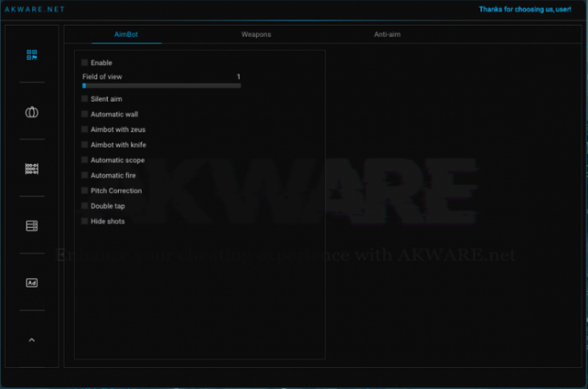588x389 pixels.
Task: Click the Field of view slider track
Action: 161,86
